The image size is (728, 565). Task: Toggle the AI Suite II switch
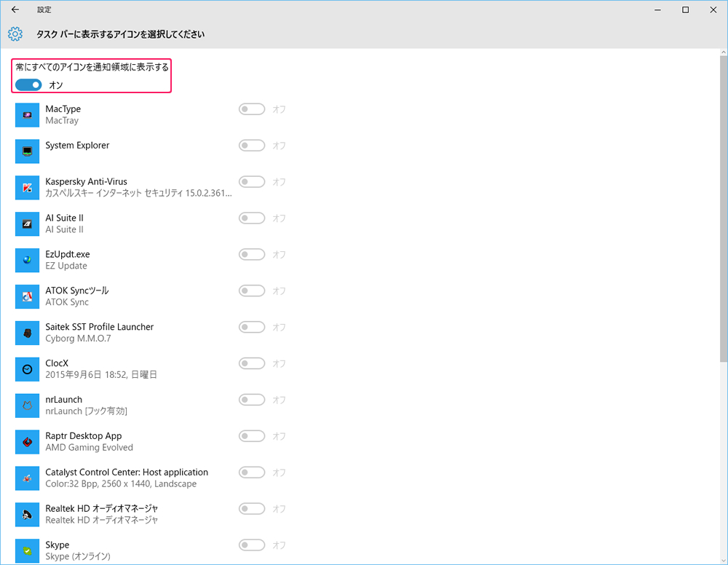pyautogui.click(x=252, y=218)
